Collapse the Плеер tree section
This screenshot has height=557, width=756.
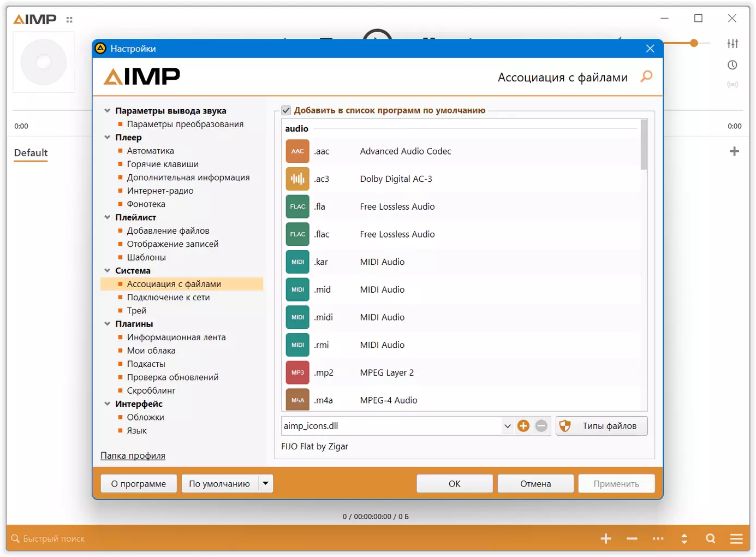tap(108, 138)
